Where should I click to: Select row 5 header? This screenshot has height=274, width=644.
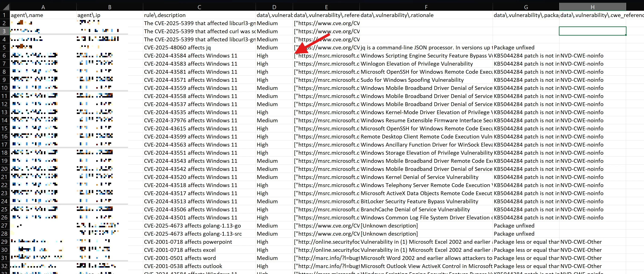[x=5, y=48]
